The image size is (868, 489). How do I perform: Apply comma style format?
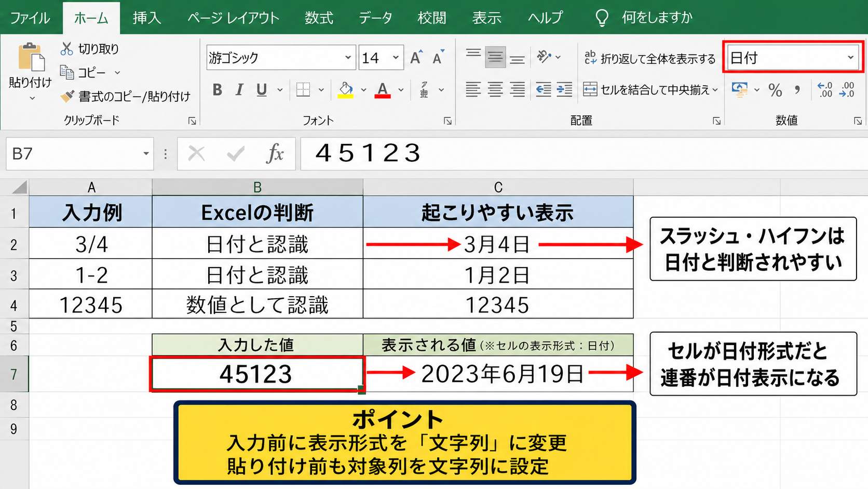click(x=797, y=90)
